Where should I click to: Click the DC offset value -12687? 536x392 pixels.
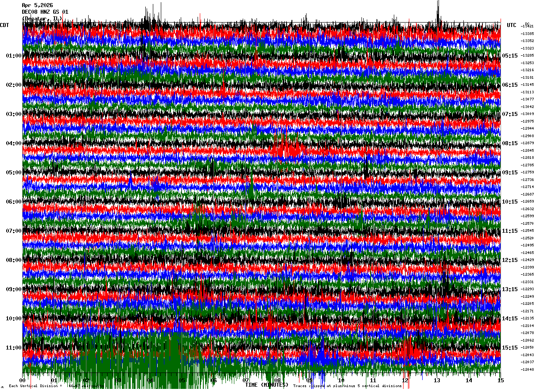click(528, 194)
